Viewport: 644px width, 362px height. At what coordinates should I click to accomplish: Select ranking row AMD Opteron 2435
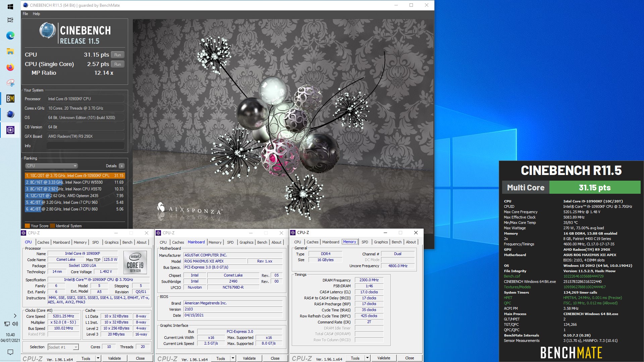tap(75, 196)
